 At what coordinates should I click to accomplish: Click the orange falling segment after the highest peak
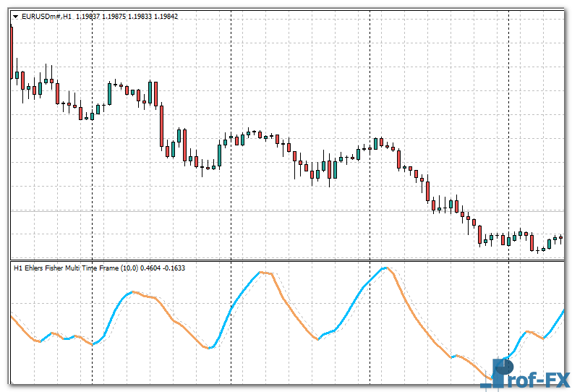tap(419, 318)
